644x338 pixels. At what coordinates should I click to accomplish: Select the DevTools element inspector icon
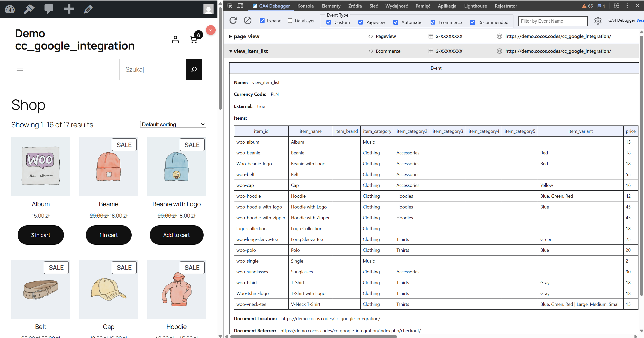click(x=230, y=6)
